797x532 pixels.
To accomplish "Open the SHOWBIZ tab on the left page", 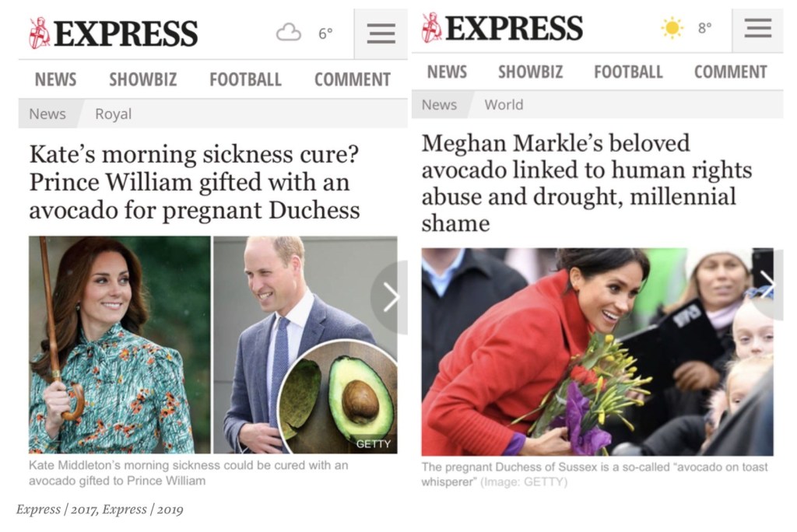I will coord(142,79).
